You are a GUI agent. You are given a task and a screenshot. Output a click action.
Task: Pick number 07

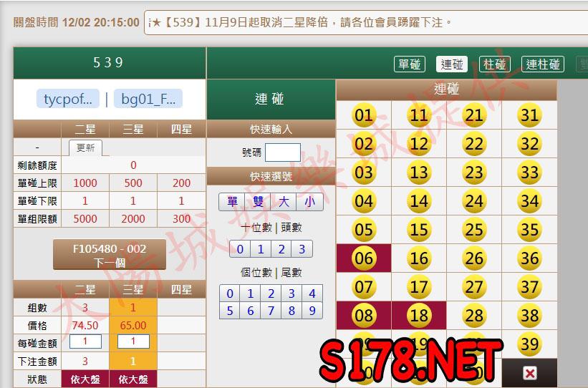tap(363, 287)
